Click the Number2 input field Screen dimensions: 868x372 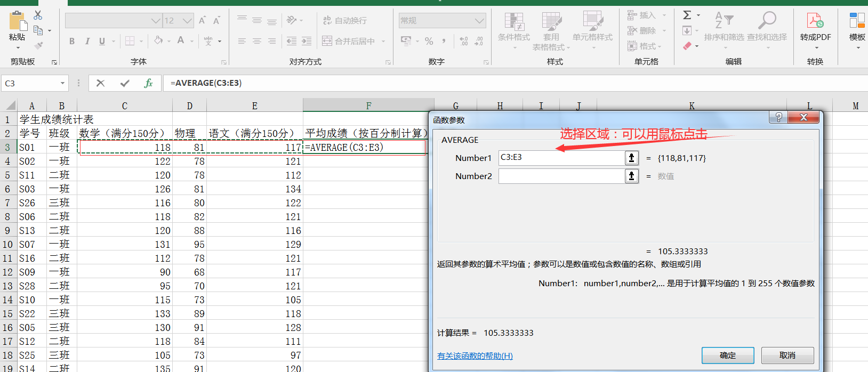pos(561,176)
